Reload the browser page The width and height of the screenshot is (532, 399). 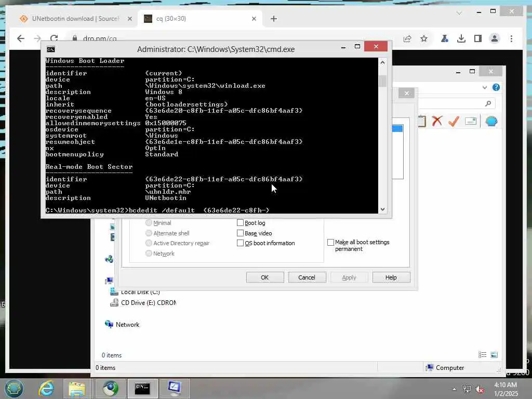click(x=54, y=38)
